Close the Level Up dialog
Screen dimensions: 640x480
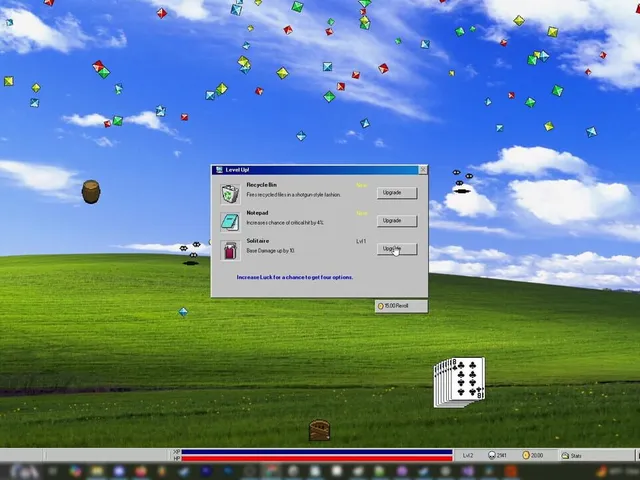click(423, 170)
